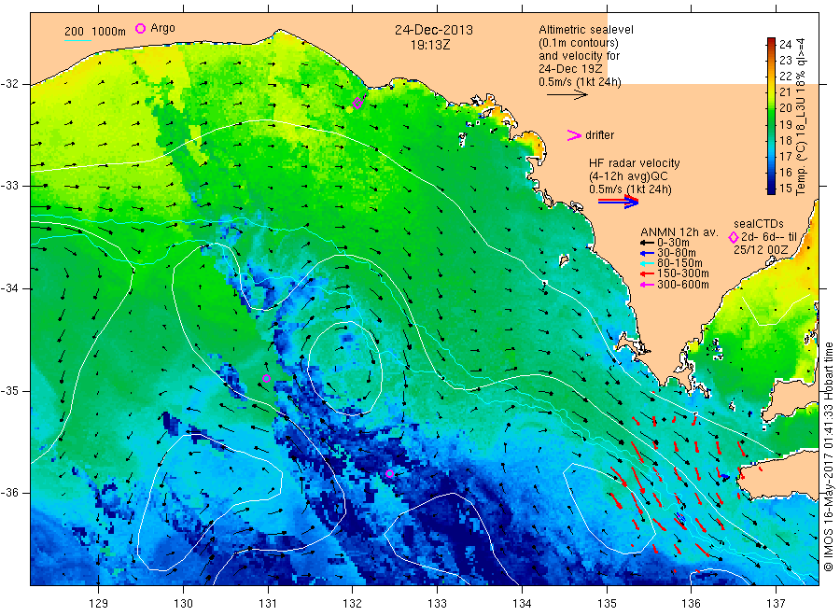Viewport: 840px width, 616px height.
Task: Click the 'ANMN 12h av.' heading
Action: [679, 232]
